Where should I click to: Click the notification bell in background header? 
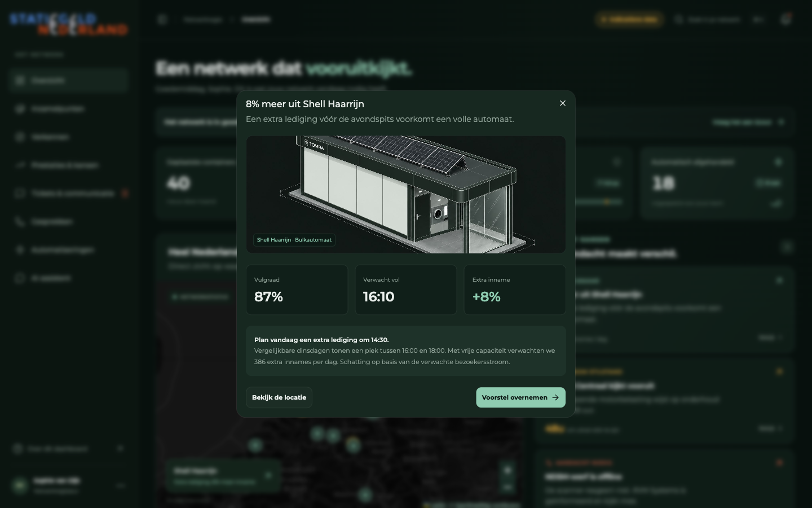[785, 19]
